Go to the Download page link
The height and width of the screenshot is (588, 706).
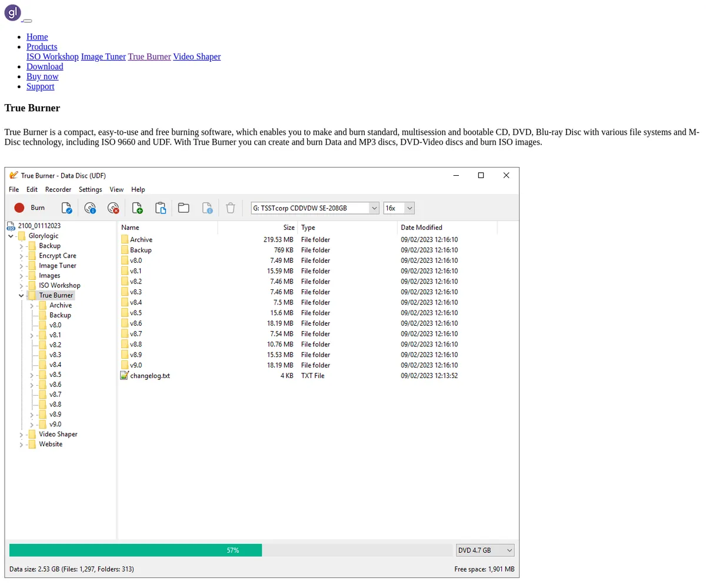[45, 66]
